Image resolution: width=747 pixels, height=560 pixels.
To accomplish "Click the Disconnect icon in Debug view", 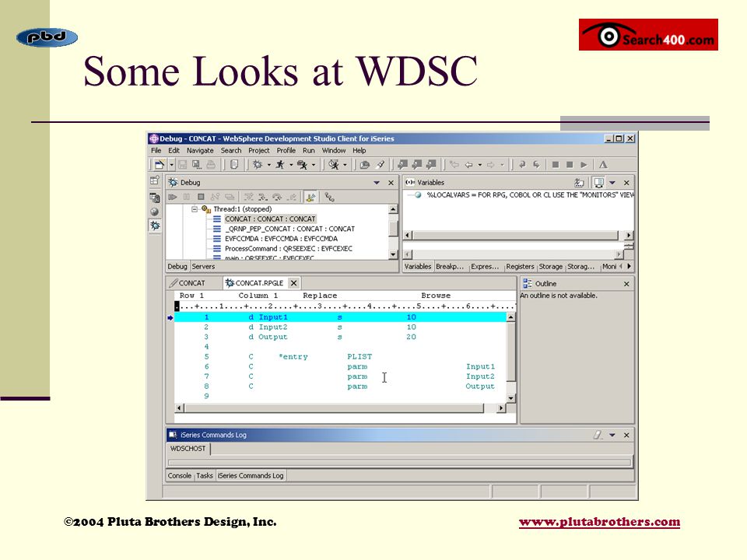I will point(216,197).
